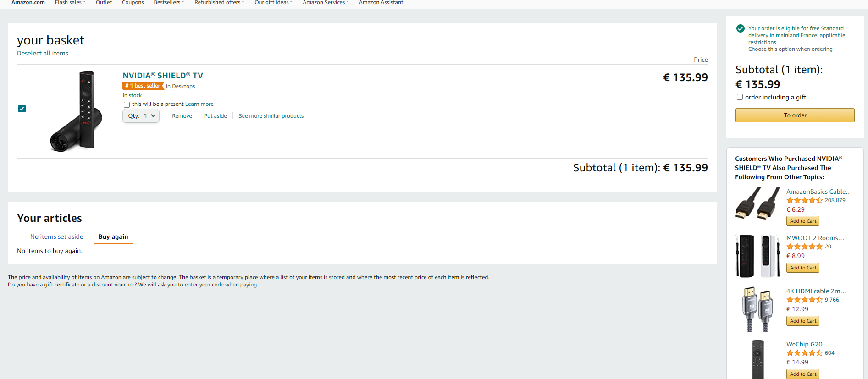The image size is (868, 379).
Task: Tick 'this will be a present' checkbox
Action: (x=127, y=104)
